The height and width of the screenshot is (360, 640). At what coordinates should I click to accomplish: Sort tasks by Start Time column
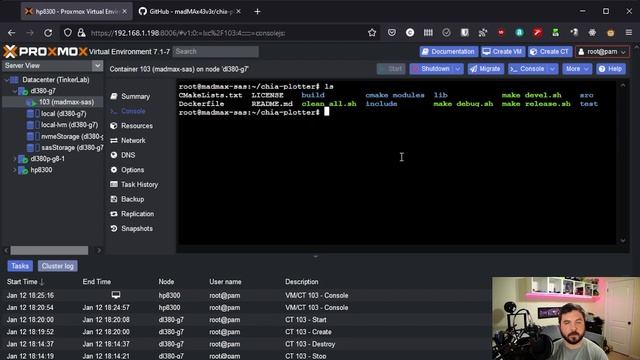click(25, 282)
